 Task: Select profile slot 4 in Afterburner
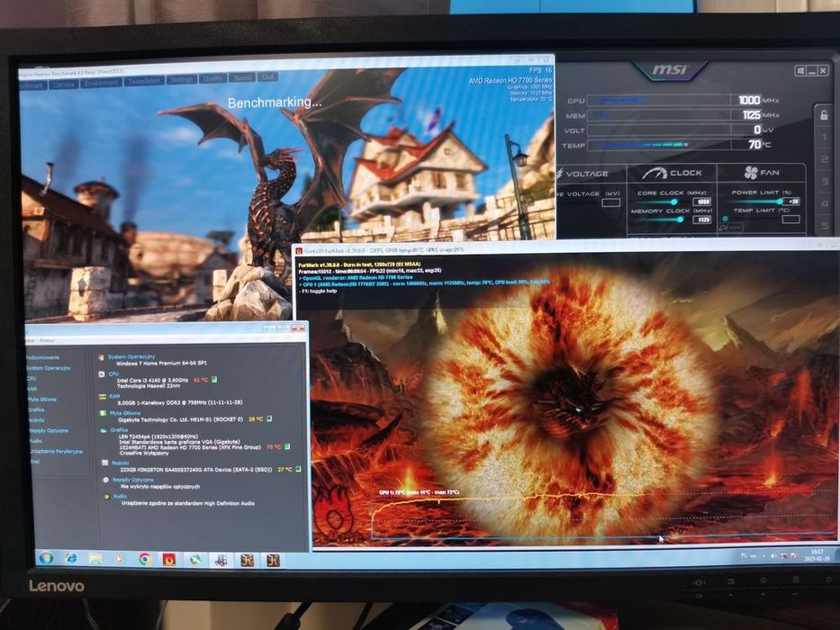click(825, 203)
